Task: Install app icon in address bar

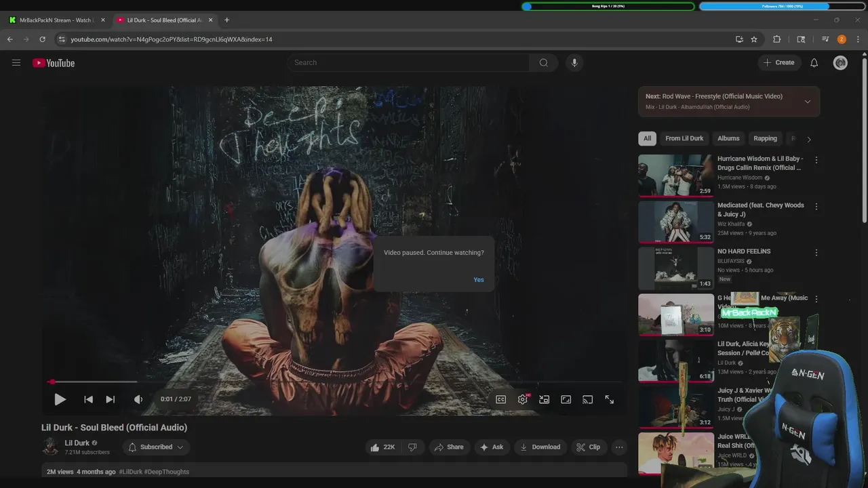Action: point(739,39)
